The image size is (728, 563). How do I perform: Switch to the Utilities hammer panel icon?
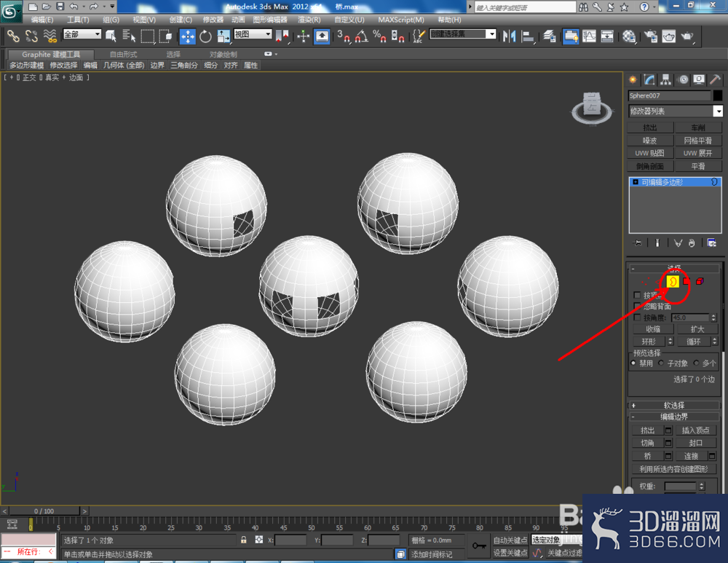(x=715, y=80)
